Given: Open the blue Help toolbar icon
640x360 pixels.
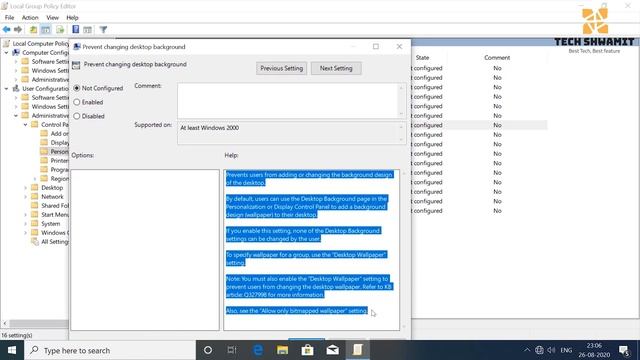Looking at the screenshot, I should (76, 29).
